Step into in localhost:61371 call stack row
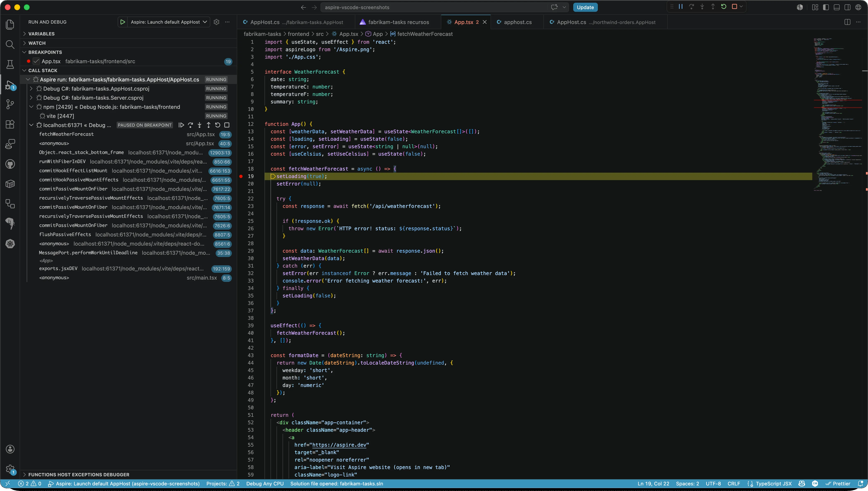The image size is (868, 491). tap(199, 125)
